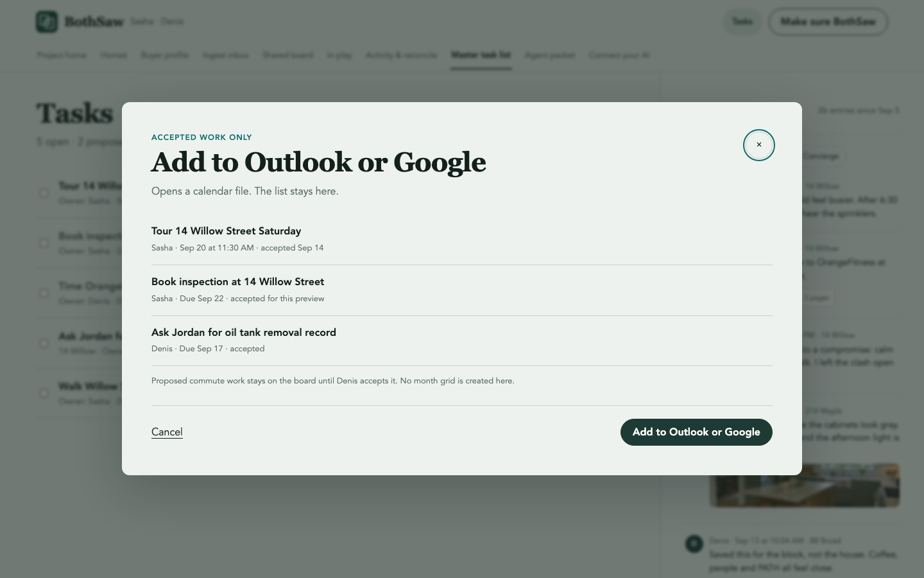Click the Denis avatar icon in the feed

point(694,544)
